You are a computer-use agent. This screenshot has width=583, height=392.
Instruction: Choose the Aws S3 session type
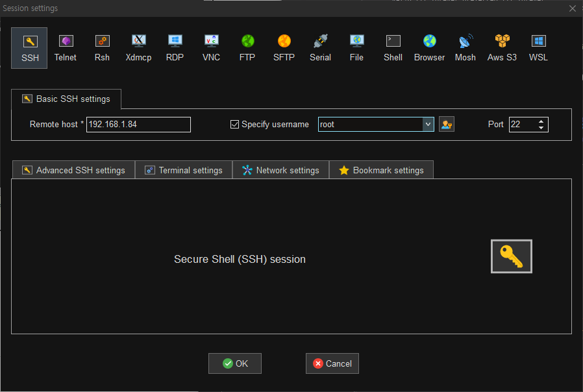tap(502, 48)
